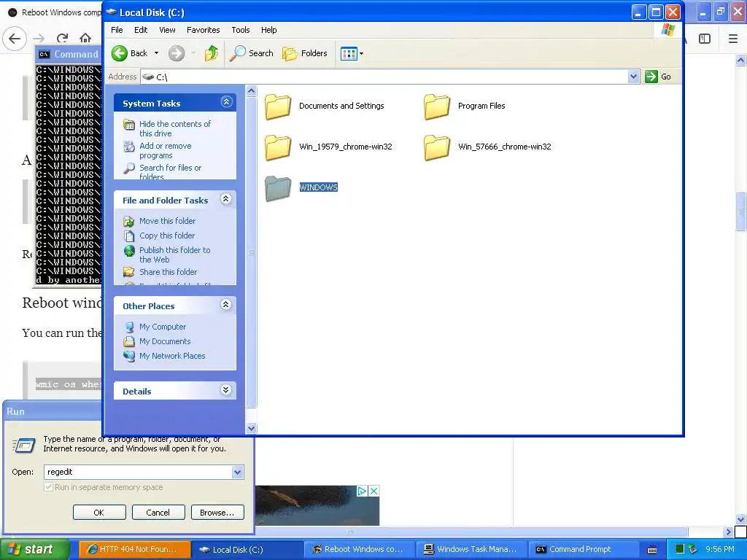Image resolution: width=747 pixels, height=560 pixels.
Task: Open My Computer from Other Places
Action: click(163, 327)
